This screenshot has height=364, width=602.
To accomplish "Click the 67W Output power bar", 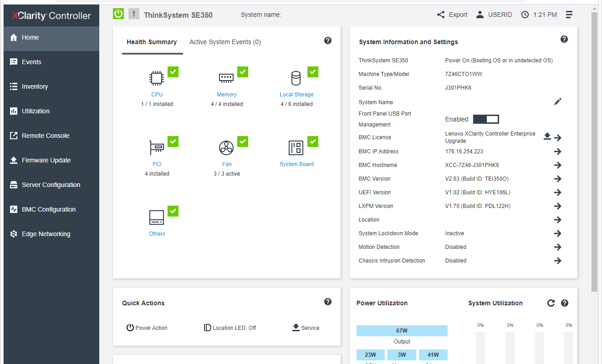I will 402,331.
